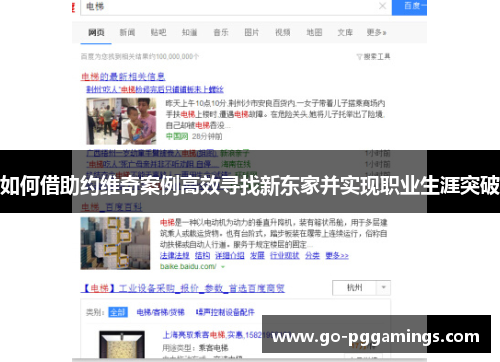500x362 pixels.
Task: Expand the arrow next to baike.baidu.com
Action: [x=223, y=267]
